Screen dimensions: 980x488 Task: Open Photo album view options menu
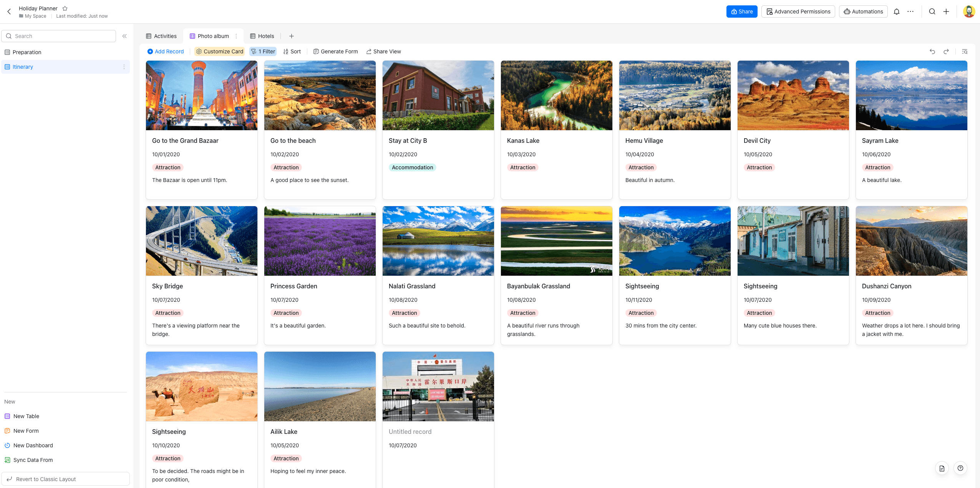236,36
